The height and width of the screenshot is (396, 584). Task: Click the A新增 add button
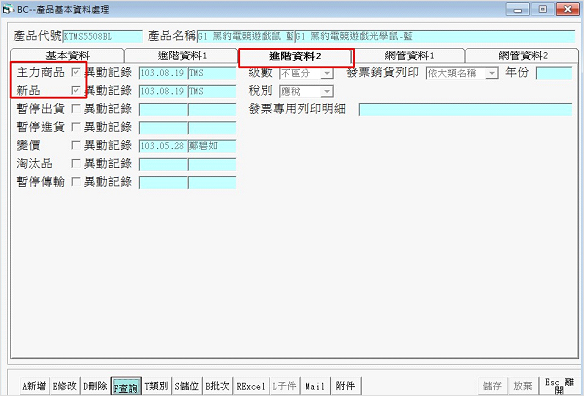[34, 386]
